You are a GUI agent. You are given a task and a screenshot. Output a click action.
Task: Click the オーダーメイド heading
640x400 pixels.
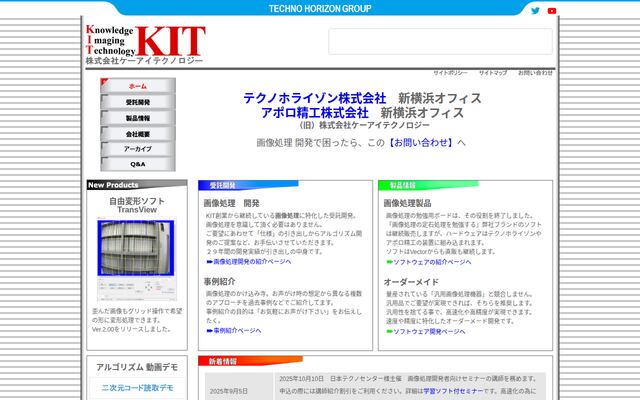pos(411,282)
